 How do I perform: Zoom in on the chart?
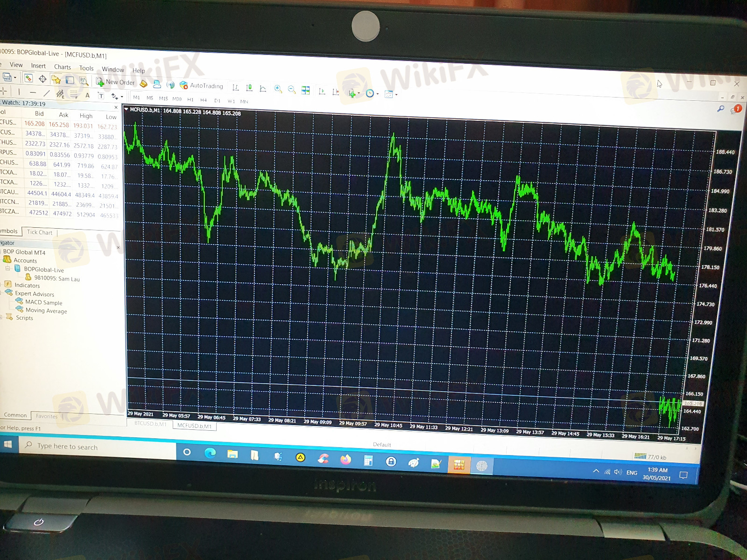coord(278,89)
